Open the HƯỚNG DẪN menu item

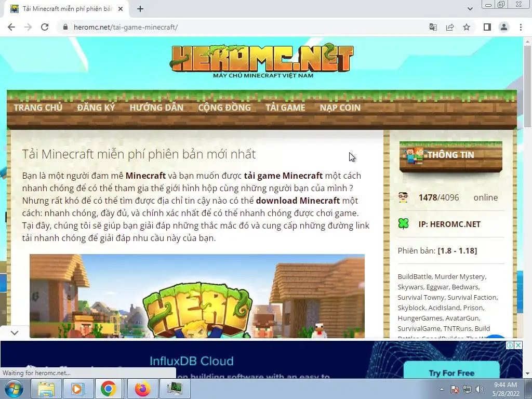point(156,108)
